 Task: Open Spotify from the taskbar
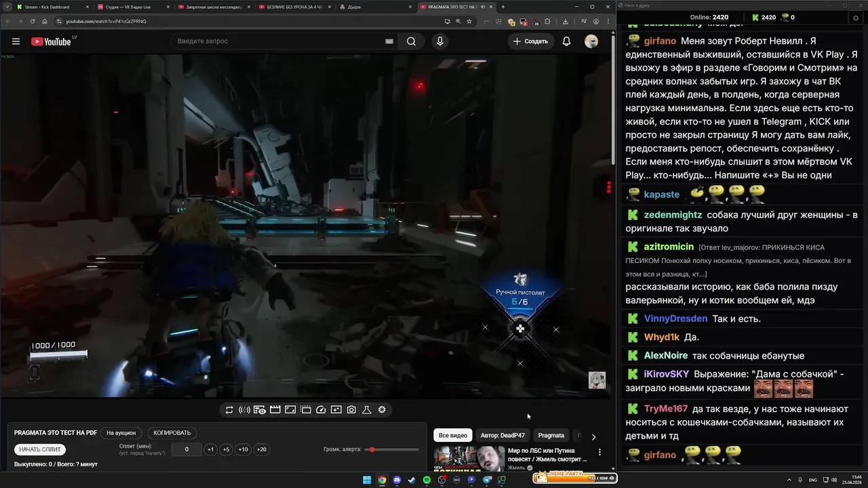click(x=427, y=480)
